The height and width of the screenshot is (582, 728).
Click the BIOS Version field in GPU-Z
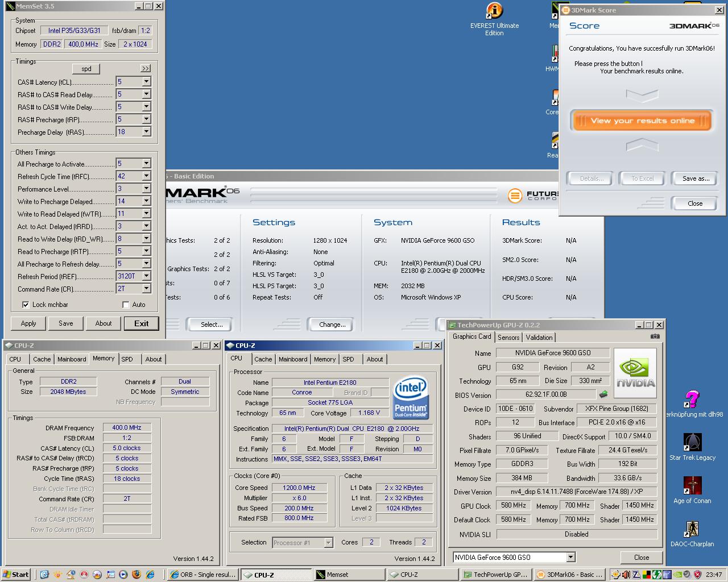pyautogui.click(x=546, y=394)
